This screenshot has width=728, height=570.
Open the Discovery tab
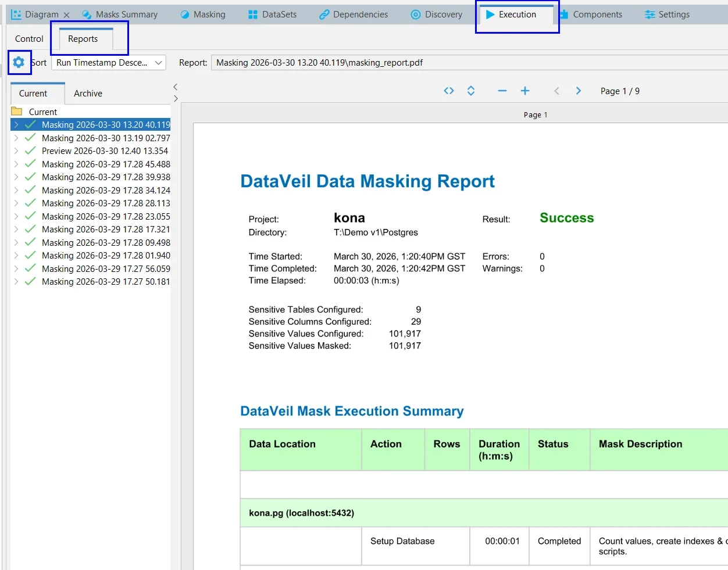point(437,15)
